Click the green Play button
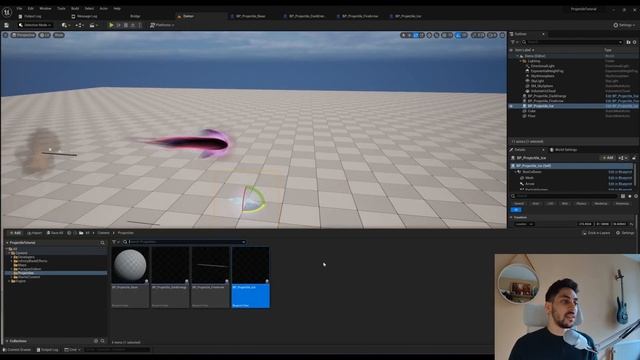This screenshot has width=640, height=360. 111,25
